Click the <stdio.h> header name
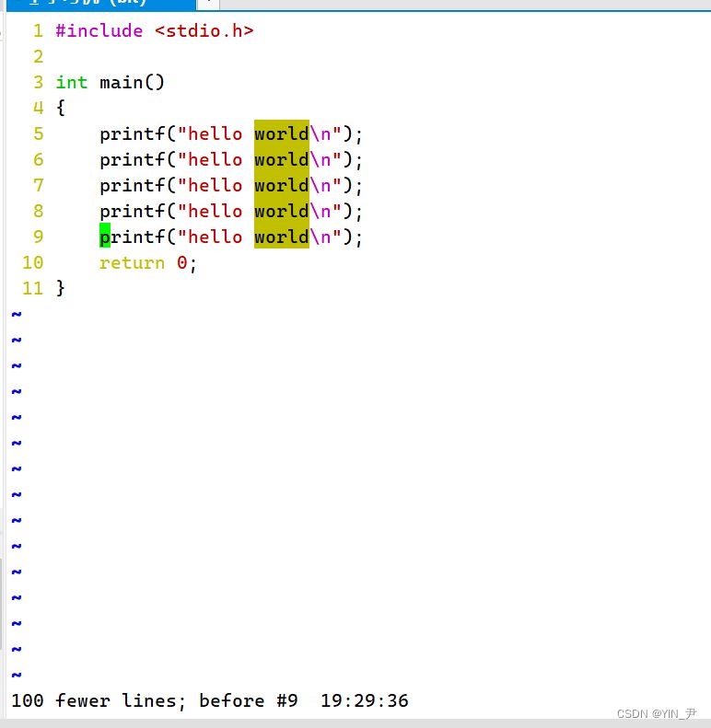The height and width of the screenshot is (728, 711). (204, 30)
